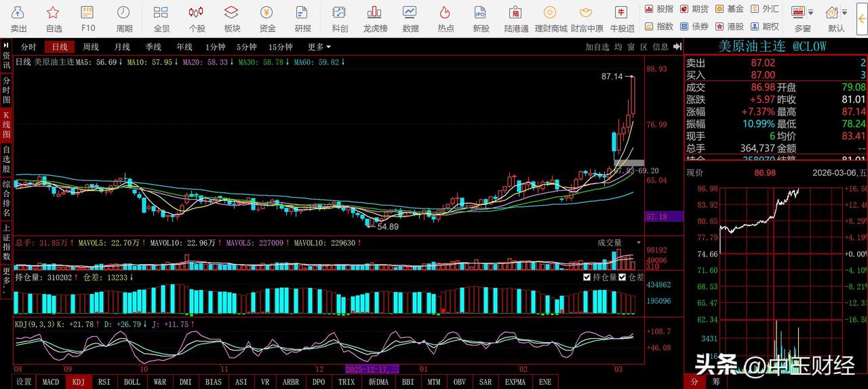The image size is (868, 389).
Task: Switch to the 周线 weekly tab
Action: click(91, 47)
